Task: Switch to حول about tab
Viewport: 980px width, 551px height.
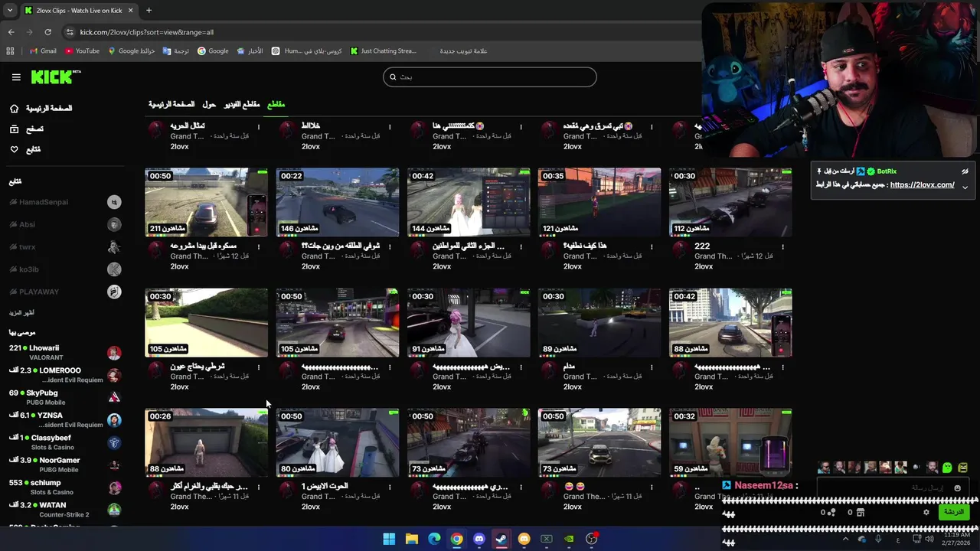Action: tap(209, 104)
